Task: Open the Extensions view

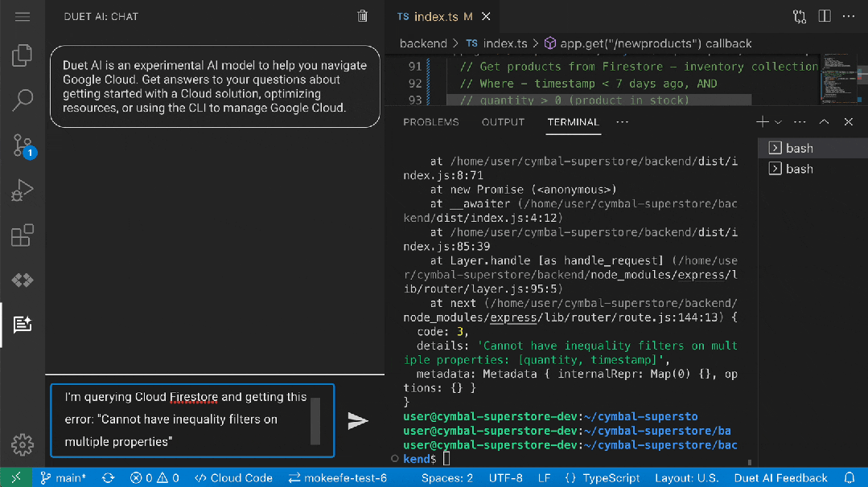Action: (x=23, y=235)
